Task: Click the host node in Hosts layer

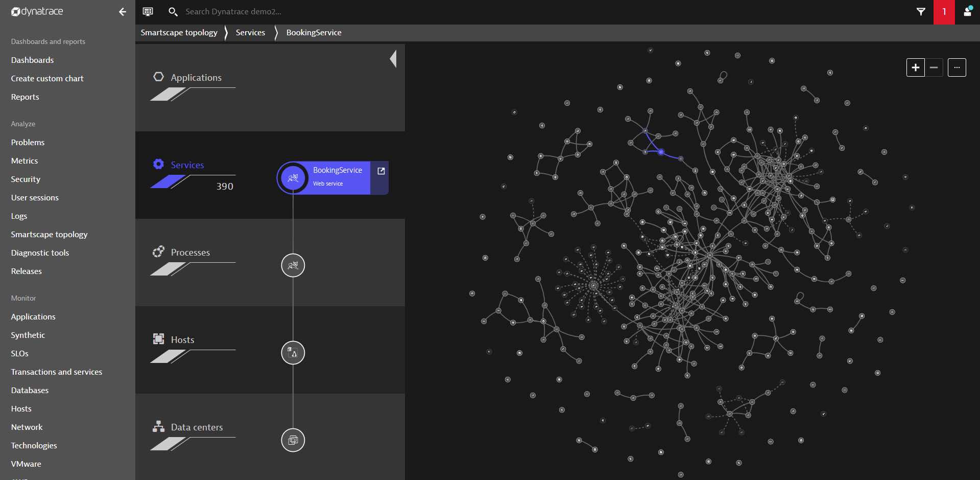Action: [293, 353]
